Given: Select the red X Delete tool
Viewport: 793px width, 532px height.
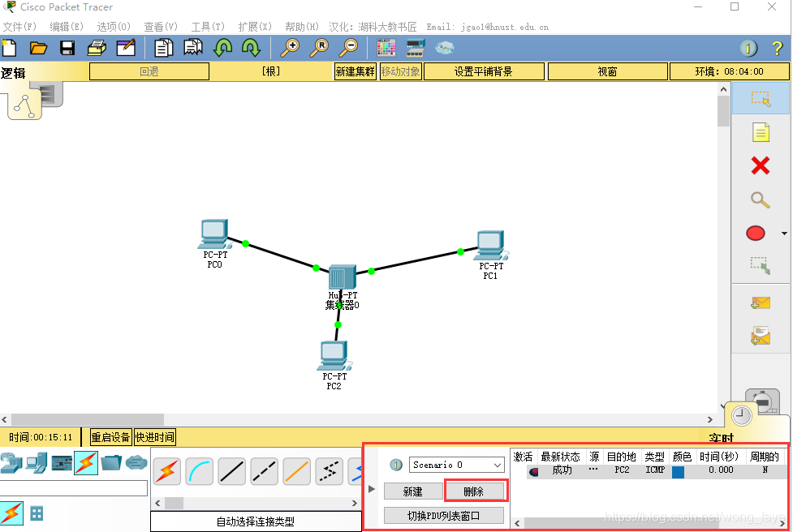Looking at the screenshot, I should point(760,165).
